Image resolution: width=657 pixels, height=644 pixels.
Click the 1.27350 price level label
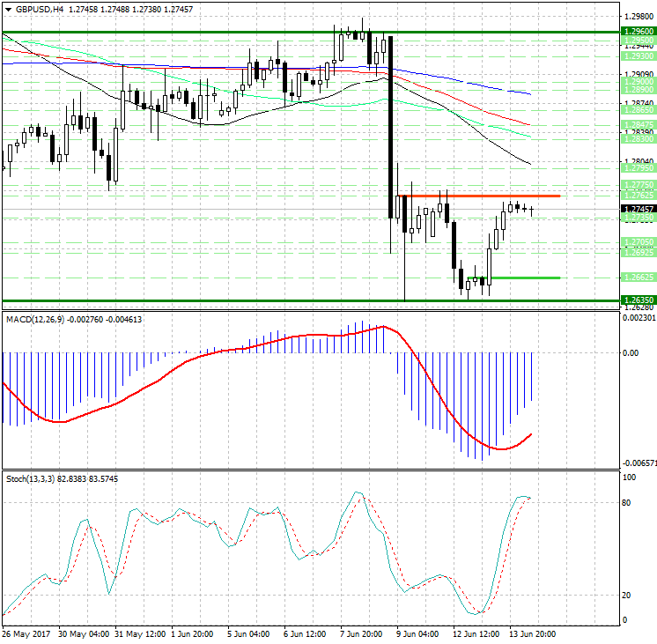pos(639,218)
